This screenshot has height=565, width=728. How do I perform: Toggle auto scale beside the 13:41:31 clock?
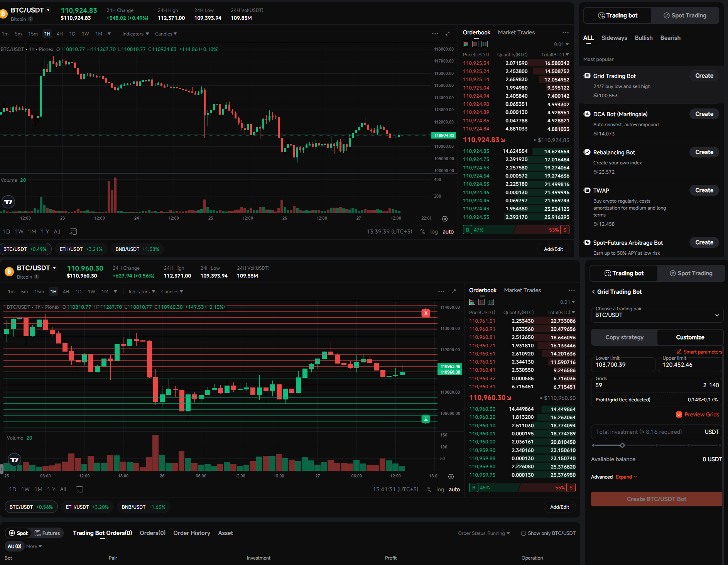click(454, 489)
